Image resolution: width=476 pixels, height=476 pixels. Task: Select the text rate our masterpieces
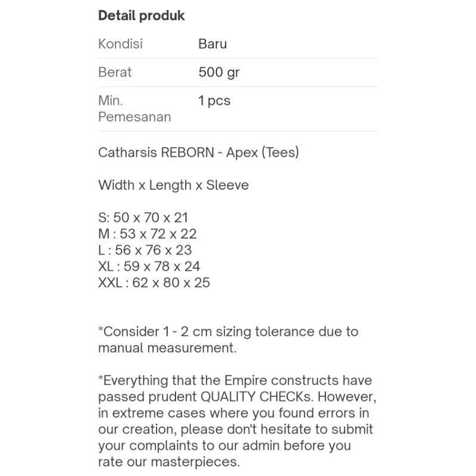(168, 461)
